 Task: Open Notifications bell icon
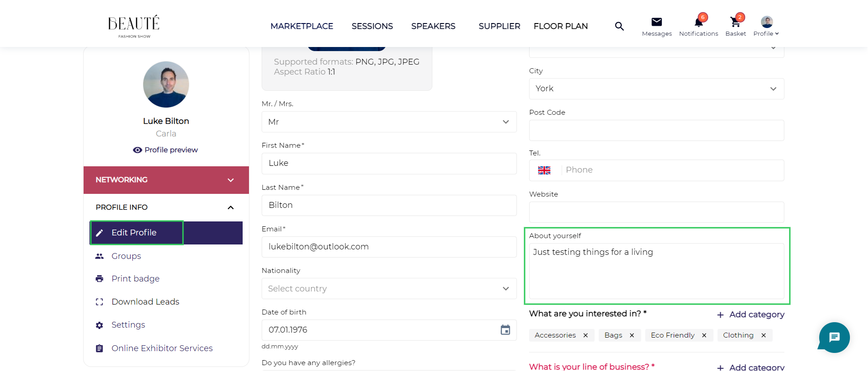click(x=698, y=22)
